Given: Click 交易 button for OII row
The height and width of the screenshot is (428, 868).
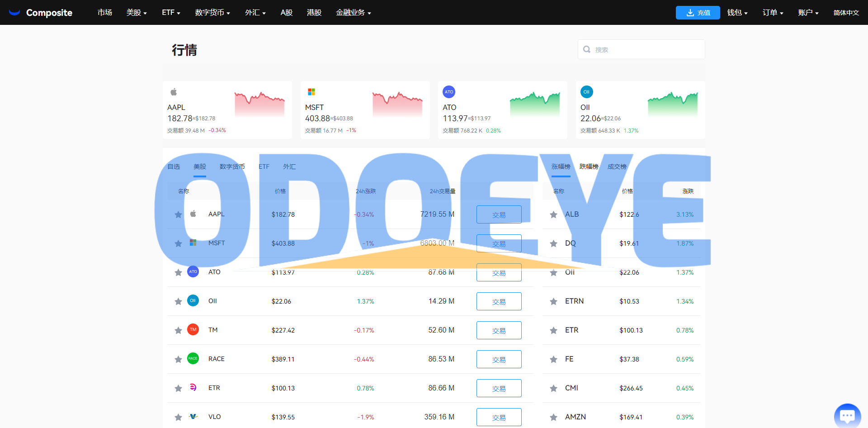Looking at the screenshot, I should (x=499, y=301).
